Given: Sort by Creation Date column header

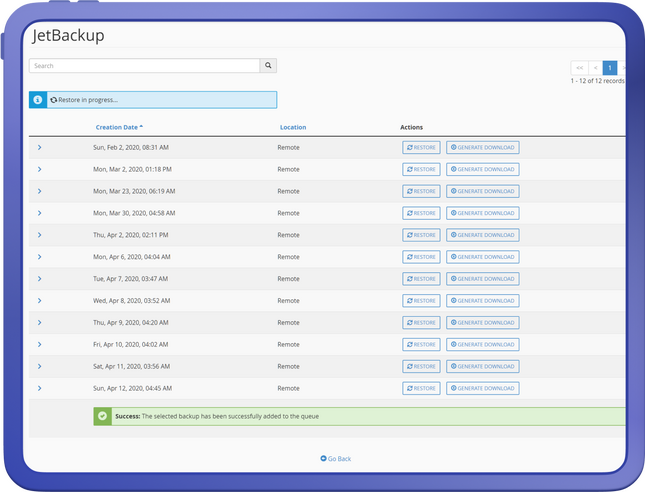Looking at the screenshot, I should (118, 127).
